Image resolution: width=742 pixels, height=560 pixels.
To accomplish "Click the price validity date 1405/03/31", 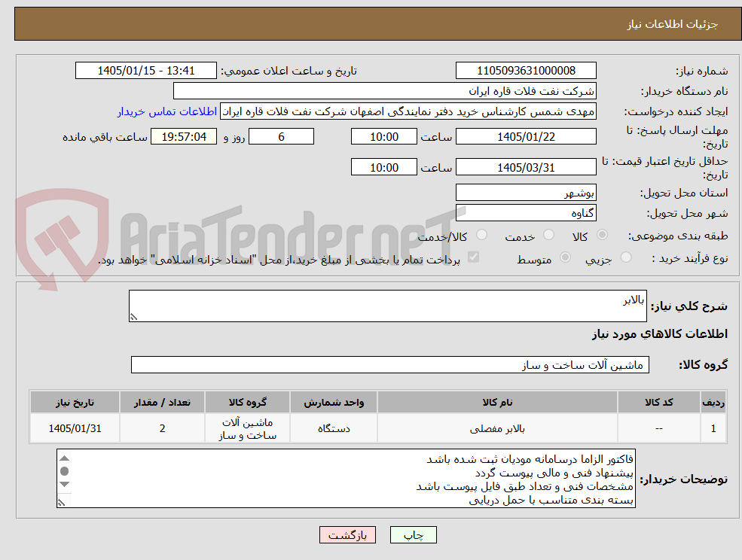I will coord(526,167).
